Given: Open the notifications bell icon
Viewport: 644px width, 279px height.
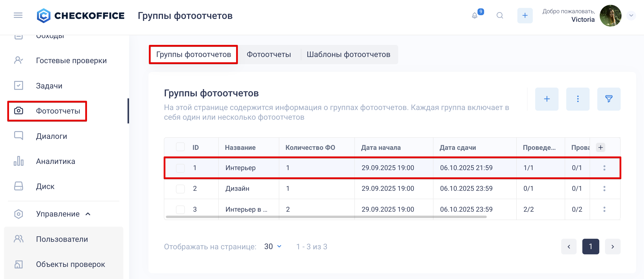Looking at the screenshot, I should (475, 15).
